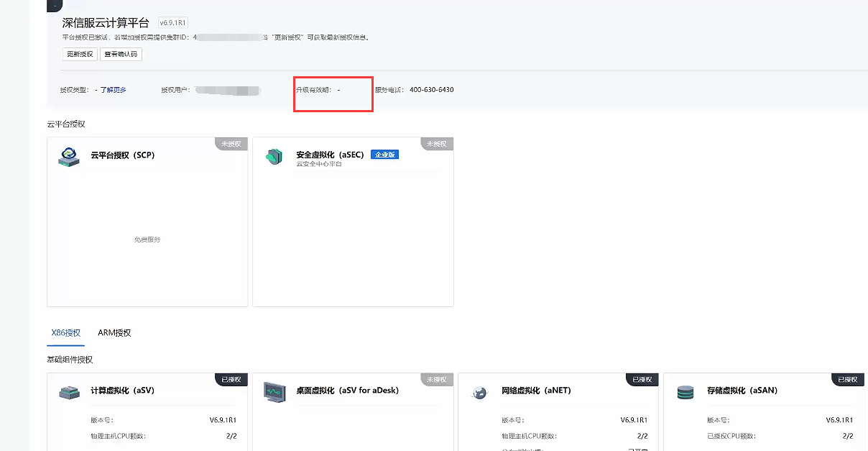868x451 pixels.
Task: Click the 网络虚拟化（aNET） card title
Action: (x=536, y=391)
